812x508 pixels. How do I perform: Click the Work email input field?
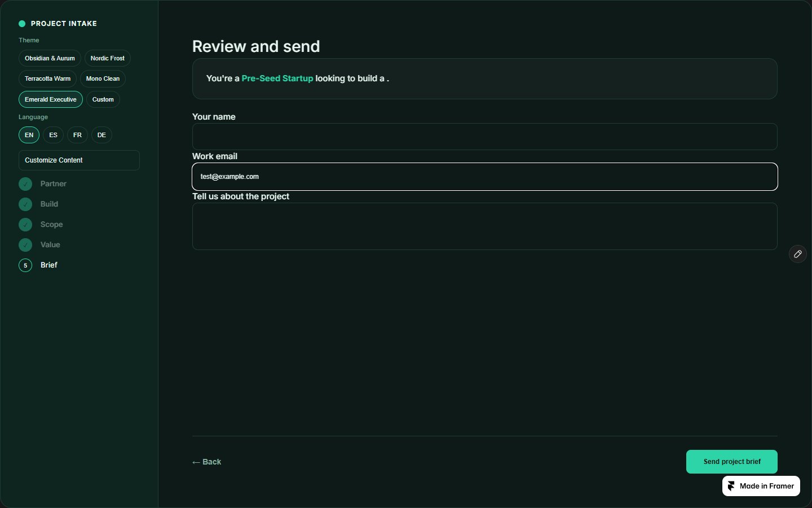click(485, 177)
